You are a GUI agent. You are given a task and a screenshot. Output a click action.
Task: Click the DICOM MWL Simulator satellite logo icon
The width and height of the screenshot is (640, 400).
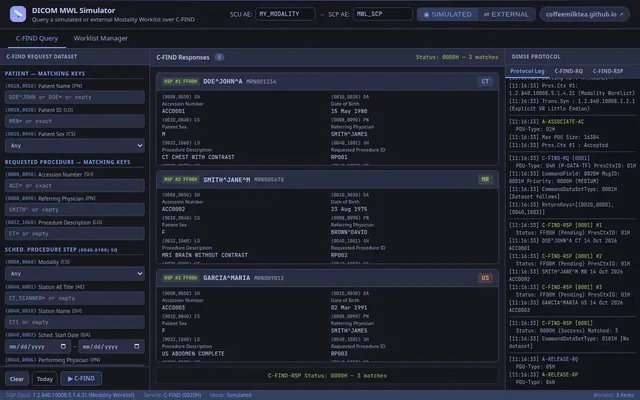tap(18, 14)
